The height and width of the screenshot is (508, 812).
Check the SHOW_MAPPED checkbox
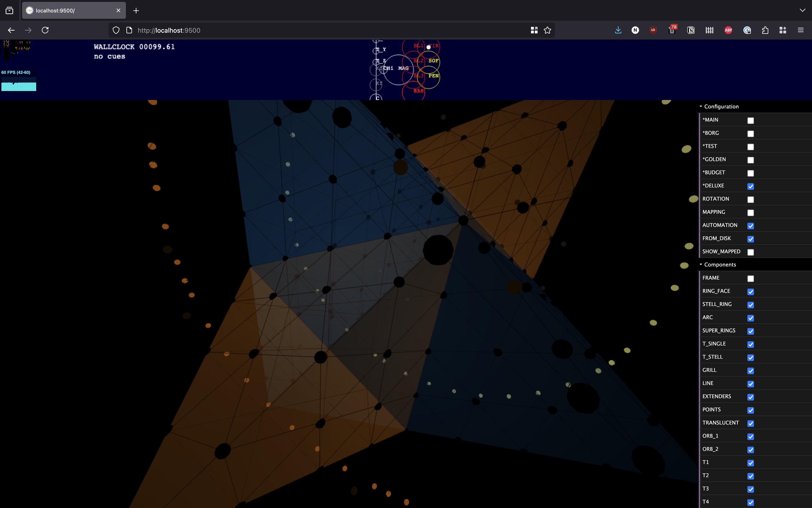pyautogui.click(x=751, y=252)
